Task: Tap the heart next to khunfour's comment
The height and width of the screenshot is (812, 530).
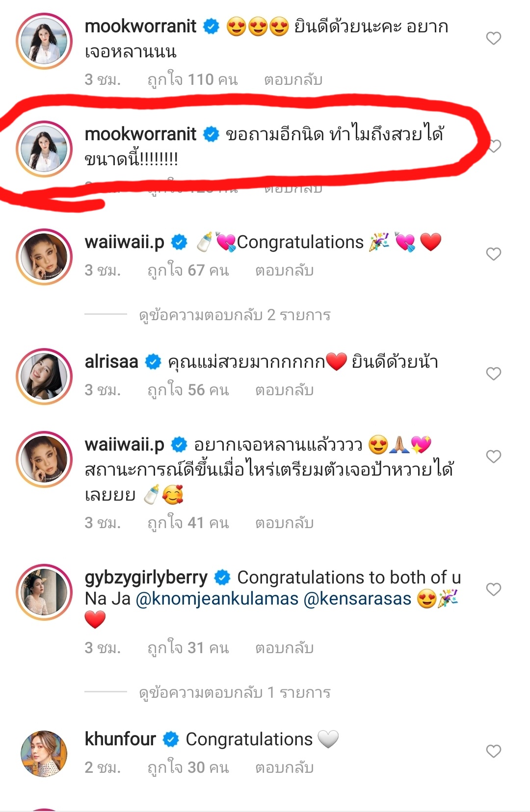Action: (x=493, y=751)
